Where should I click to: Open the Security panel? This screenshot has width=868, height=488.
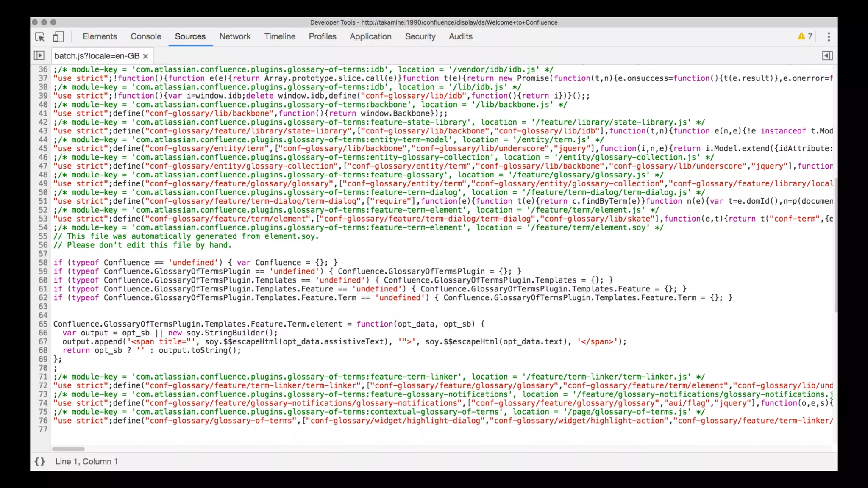[x=420, y=36]
